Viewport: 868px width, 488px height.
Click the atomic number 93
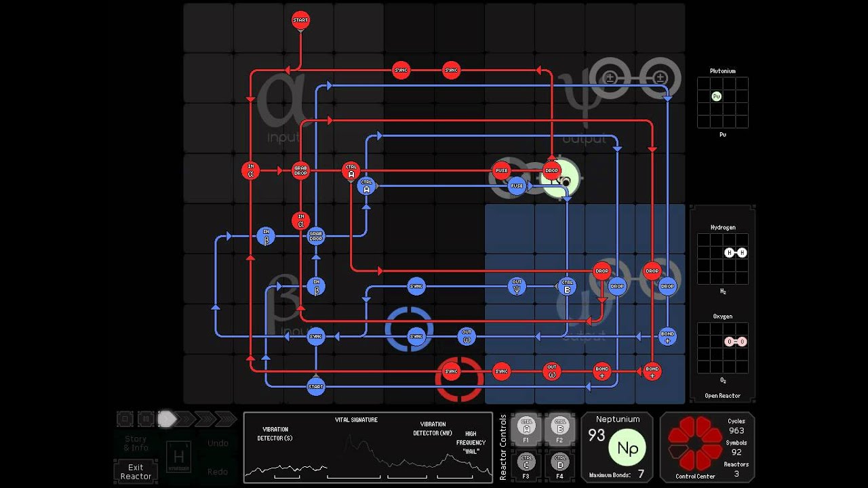597,435
